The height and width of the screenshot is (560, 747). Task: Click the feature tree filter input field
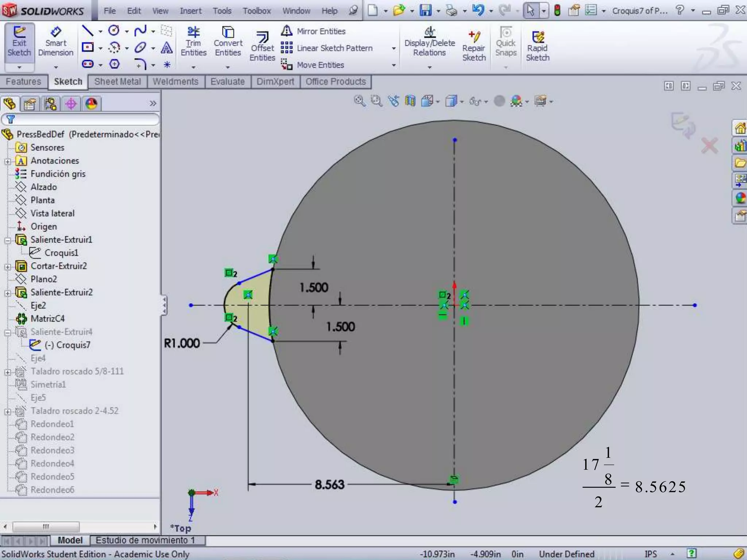pos(84,119)
